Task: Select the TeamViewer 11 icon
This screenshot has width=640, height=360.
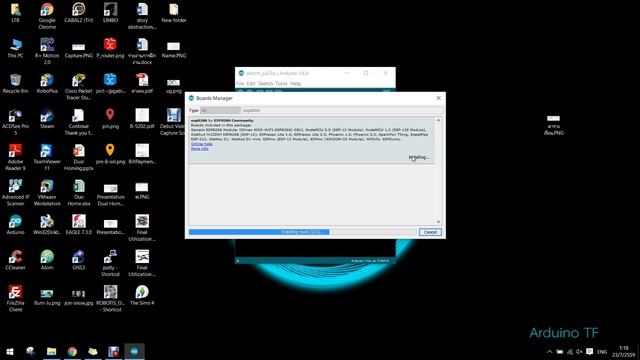Action: tap(47, 158)
